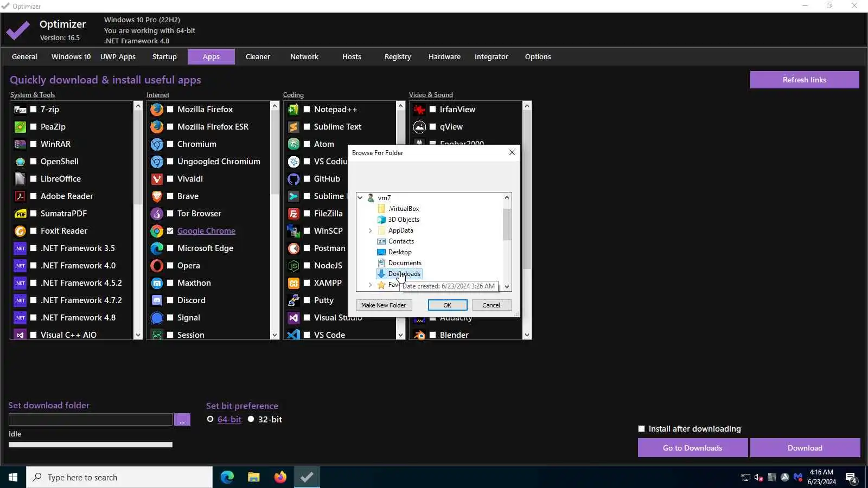Switch to the General tab
Viewport: 868px width, 488px height.
click(24, 56)
